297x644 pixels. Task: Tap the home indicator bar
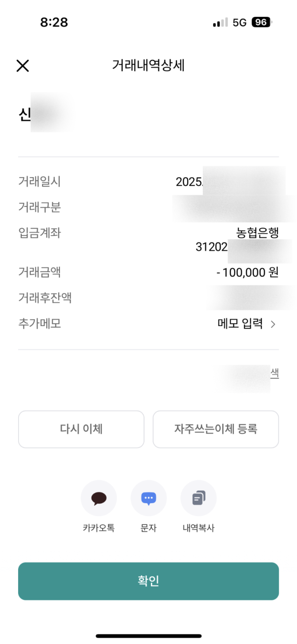(x=148, y=636)
